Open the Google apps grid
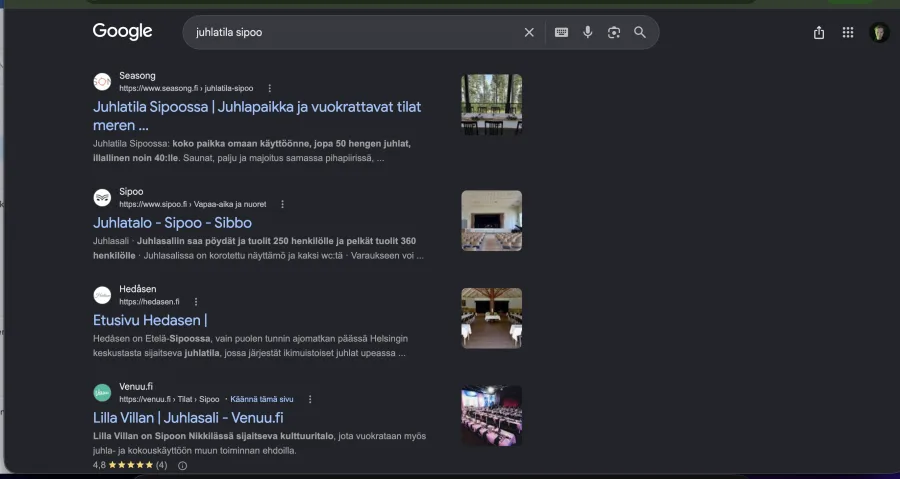Screen dimensions: 900x479 click(x=848, y=33)
